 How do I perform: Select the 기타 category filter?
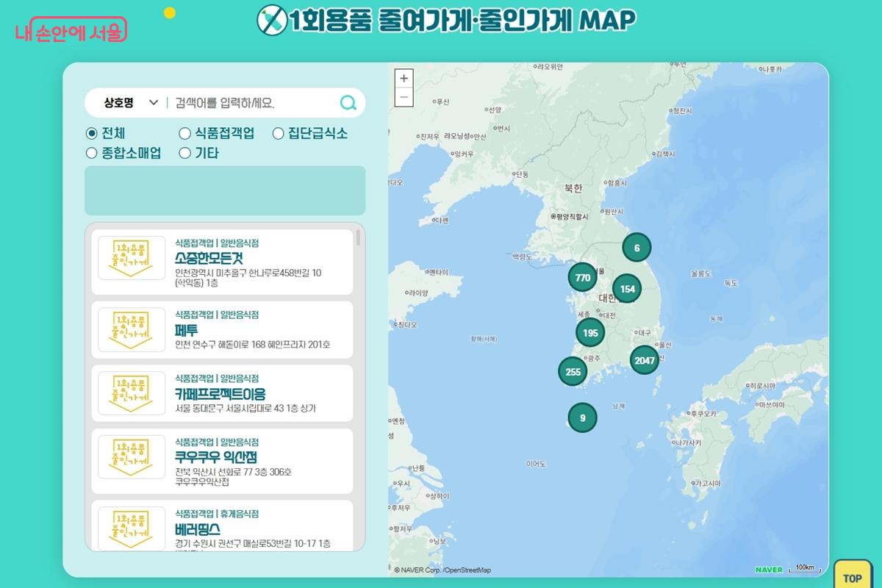coord(184,153)
